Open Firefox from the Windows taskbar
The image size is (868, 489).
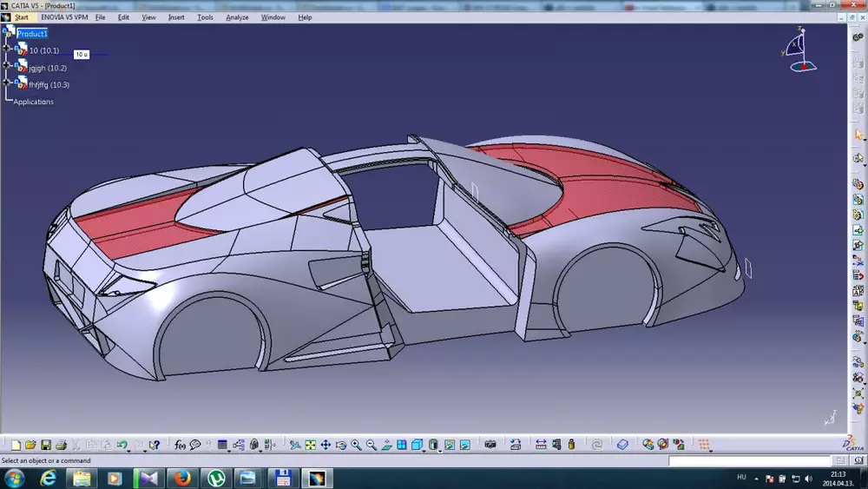coord(181,478)
